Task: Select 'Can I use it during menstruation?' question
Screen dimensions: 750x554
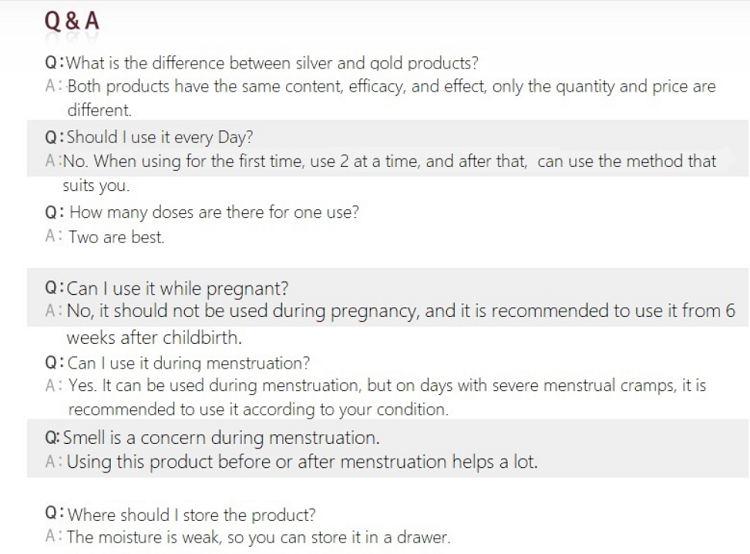Action: tap(188, 363)
